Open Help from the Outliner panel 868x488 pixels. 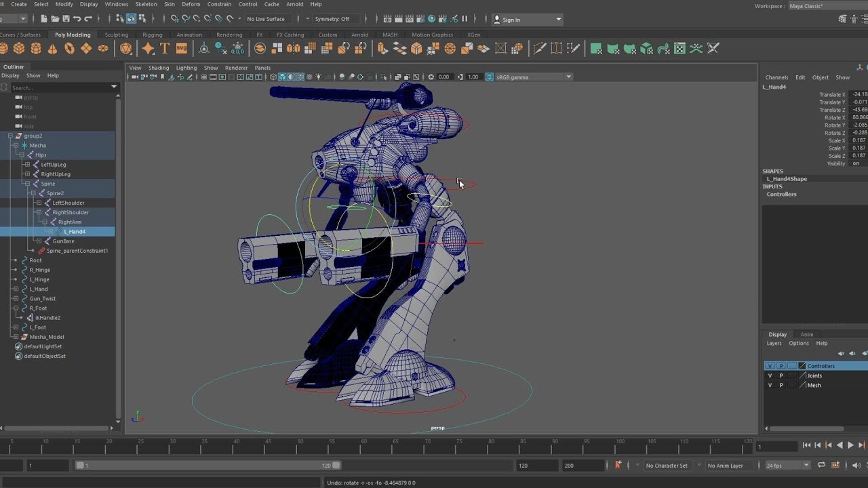53,75
